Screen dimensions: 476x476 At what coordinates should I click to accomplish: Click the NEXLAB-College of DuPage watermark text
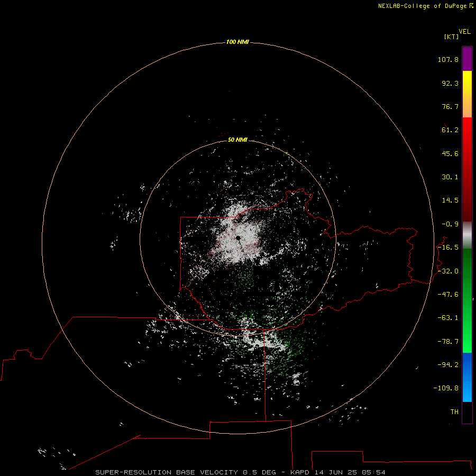point(425,6)
